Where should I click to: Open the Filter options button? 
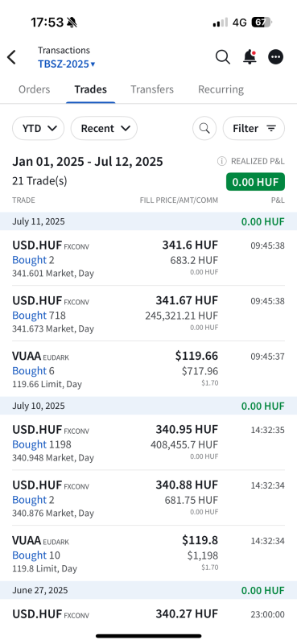click(x=254, y=128)
